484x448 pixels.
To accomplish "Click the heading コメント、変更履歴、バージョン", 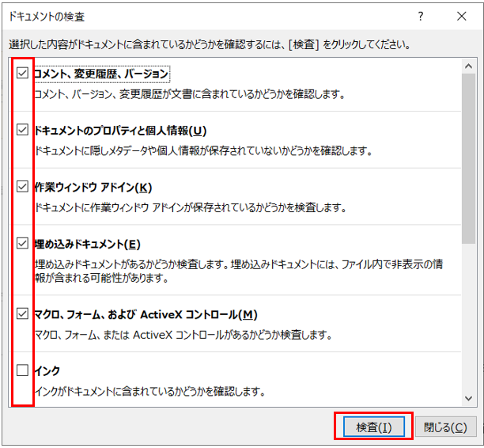I will point(101,74).
